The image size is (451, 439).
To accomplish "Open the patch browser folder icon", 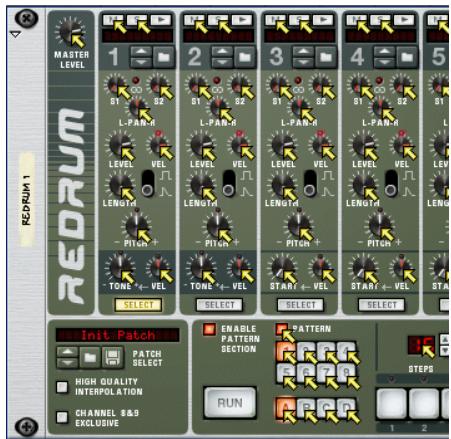I will click(90, 358).
